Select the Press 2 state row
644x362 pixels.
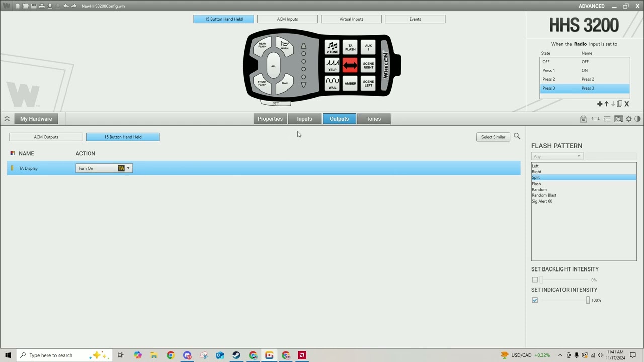(x=585, y=79)
